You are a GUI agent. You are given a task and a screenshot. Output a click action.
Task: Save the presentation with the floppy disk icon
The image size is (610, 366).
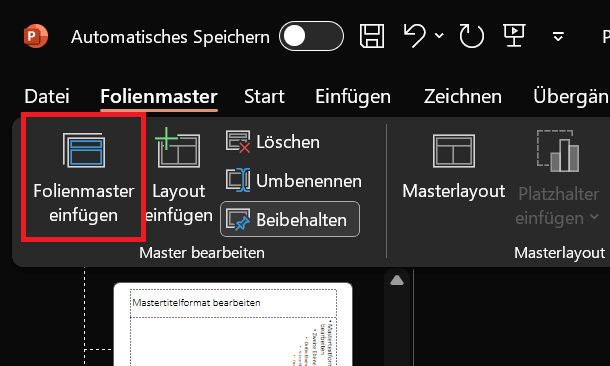(x=372, y=36)
